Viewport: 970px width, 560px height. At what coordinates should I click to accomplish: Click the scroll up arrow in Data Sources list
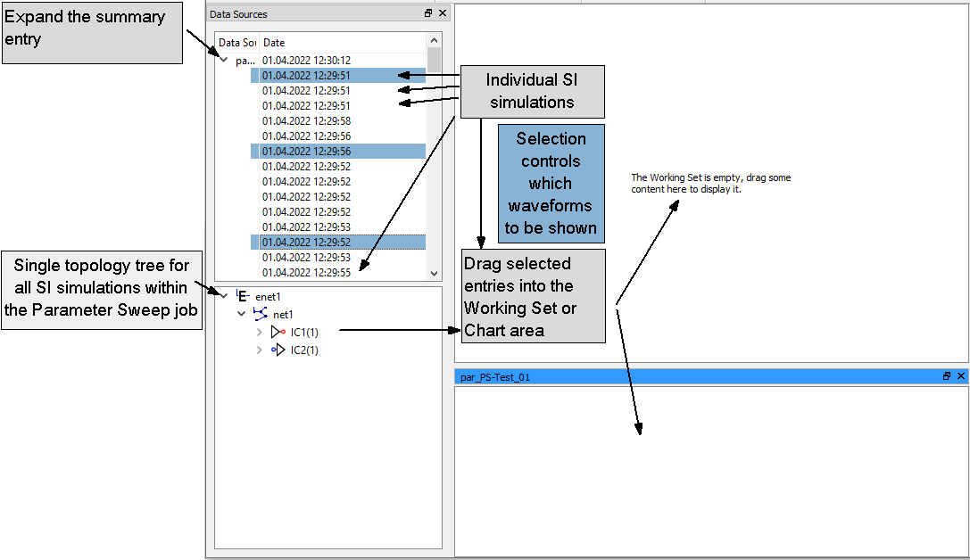[x=435, y=40]
